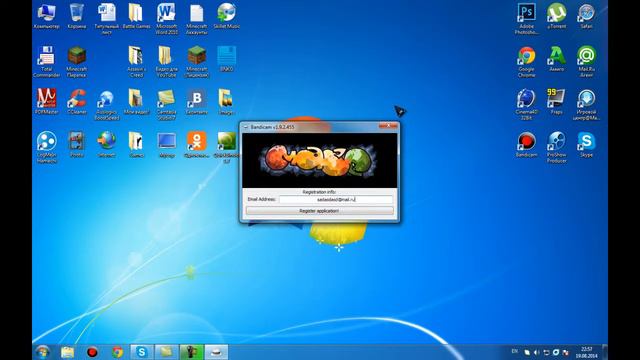Launch Amigo browser shortcut
The height and width of the screenshot is (360, 640).
coord(557,59)
